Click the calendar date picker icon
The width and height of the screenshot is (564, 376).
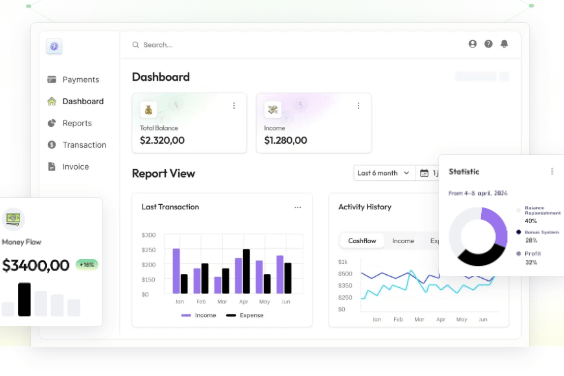(424, 173)
